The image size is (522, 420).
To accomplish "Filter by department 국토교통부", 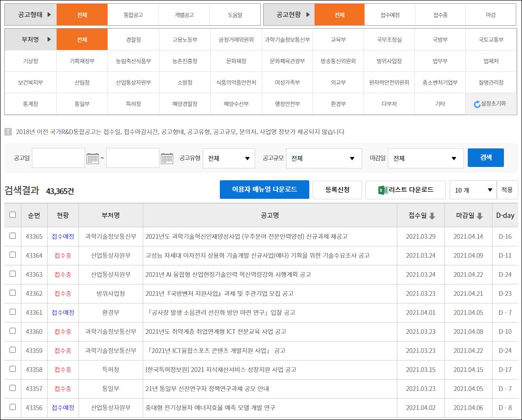I will pyautogui.click(x=491, y=39).
